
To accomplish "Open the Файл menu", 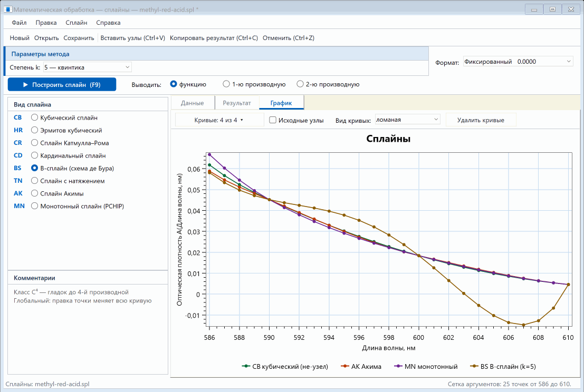I will tap(19, 23).
